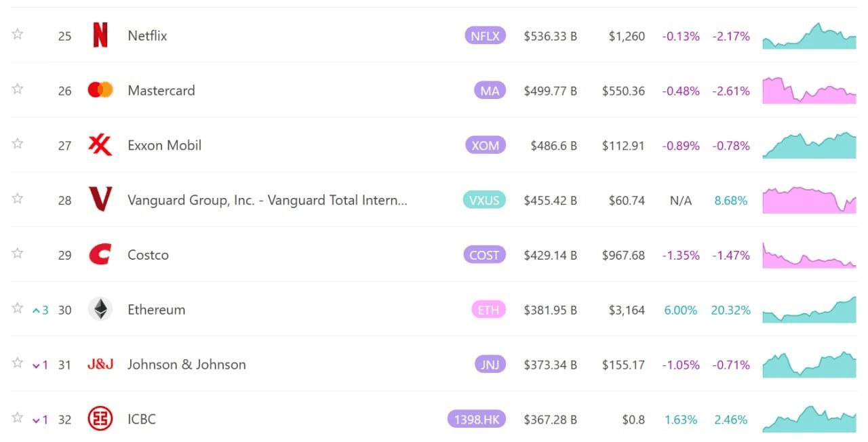Click the Mastercard logo icon
The image size is (868, 442).
click(x=100, y=89)
